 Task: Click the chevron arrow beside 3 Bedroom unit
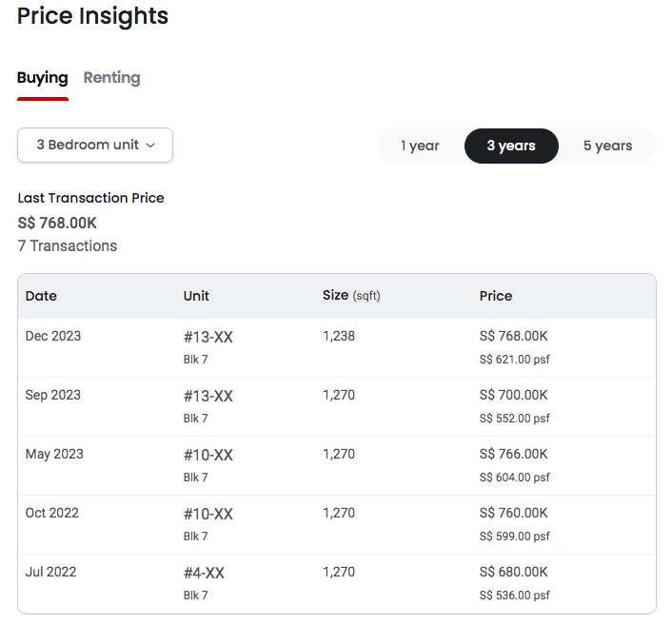[x=150, y=146]
